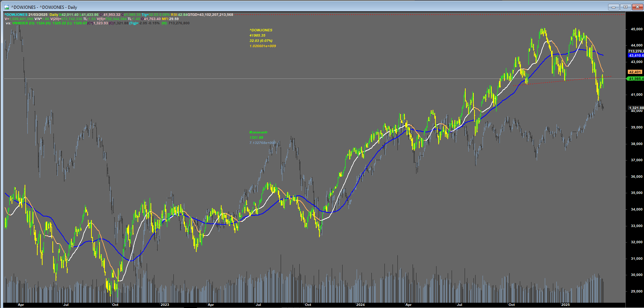
Task: Click the 2024 year marker on the time axis
Action: tap(360, 305)
